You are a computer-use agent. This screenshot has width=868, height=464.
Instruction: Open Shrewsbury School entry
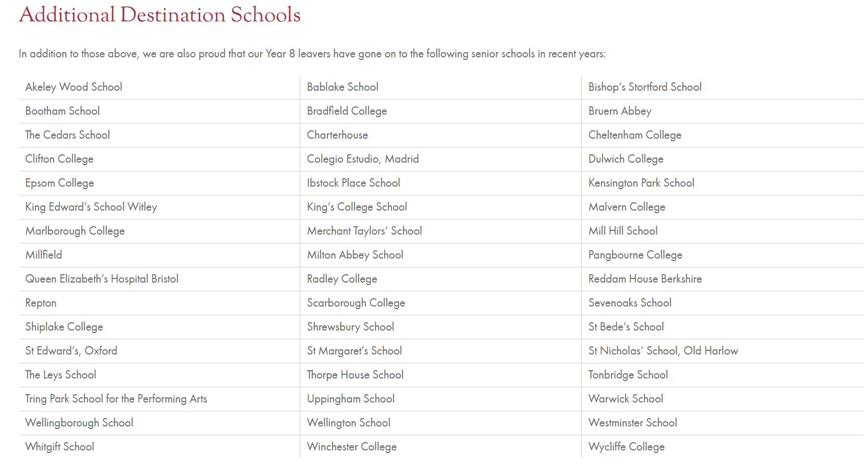350,327
